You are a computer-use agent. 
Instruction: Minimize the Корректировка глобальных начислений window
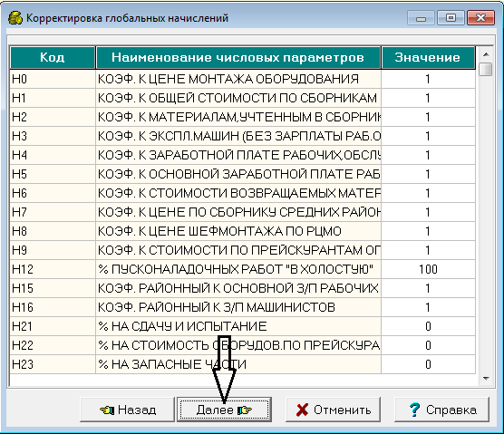click(421, 18)
